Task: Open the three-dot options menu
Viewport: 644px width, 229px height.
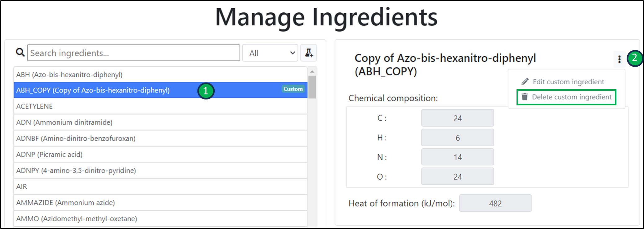Action: (619, 59)
